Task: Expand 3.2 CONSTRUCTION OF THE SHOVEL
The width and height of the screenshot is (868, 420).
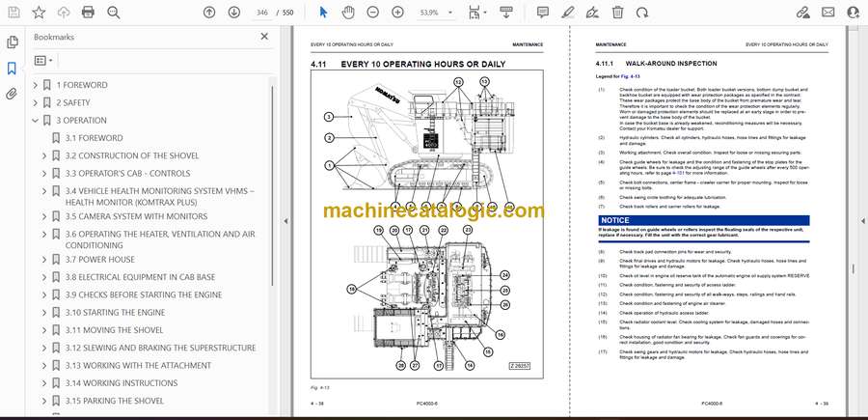Action: [x=44, y=155]
